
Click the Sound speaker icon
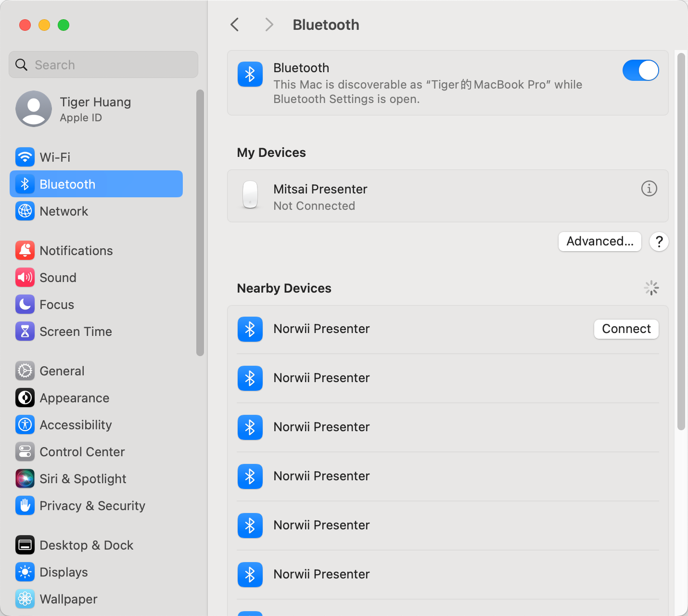[25, 277]
